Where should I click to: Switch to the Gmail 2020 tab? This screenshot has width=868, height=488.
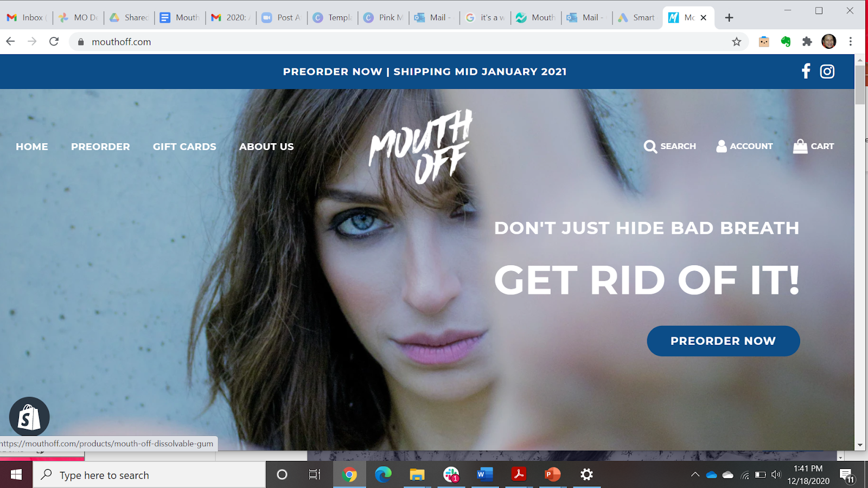click(x=231, y=18)
